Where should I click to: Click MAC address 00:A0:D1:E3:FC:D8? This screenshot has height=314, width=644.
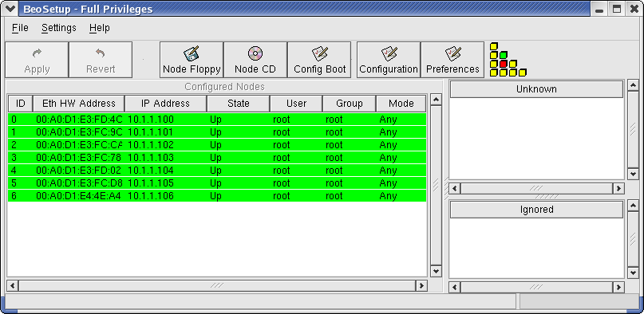pyautogui.click(x=79, y=183)
